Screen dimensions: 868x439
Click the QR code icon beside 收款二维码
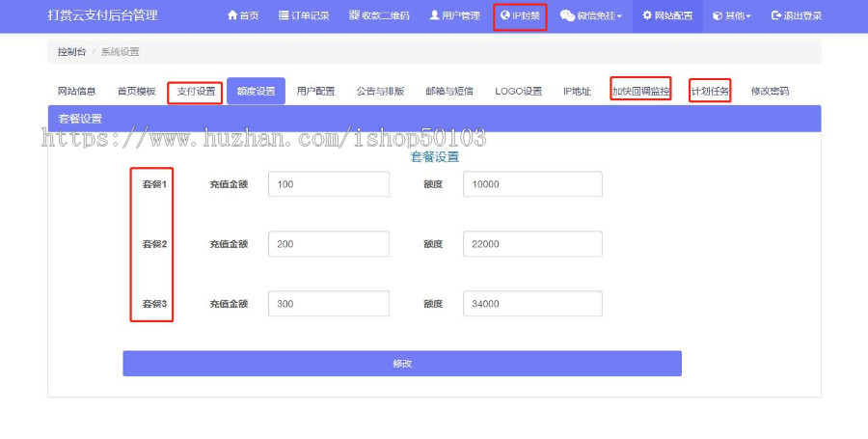pyautogui.click(x=354, y=15)
